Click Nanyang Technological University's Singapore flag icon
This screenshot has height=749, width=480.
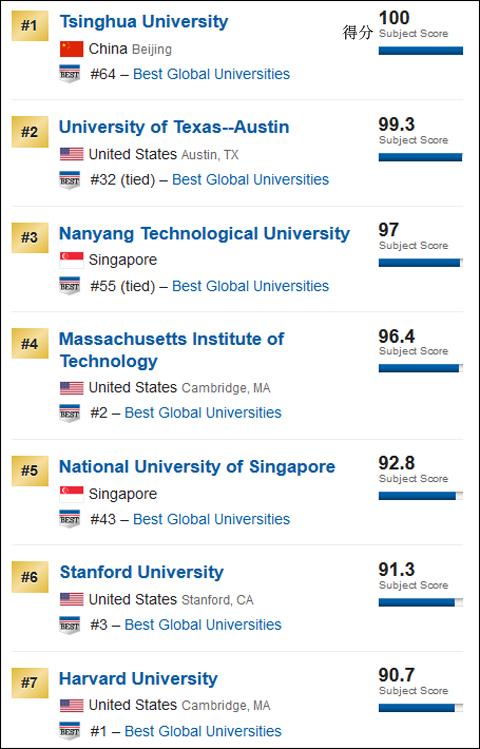(x=72, y=260)
